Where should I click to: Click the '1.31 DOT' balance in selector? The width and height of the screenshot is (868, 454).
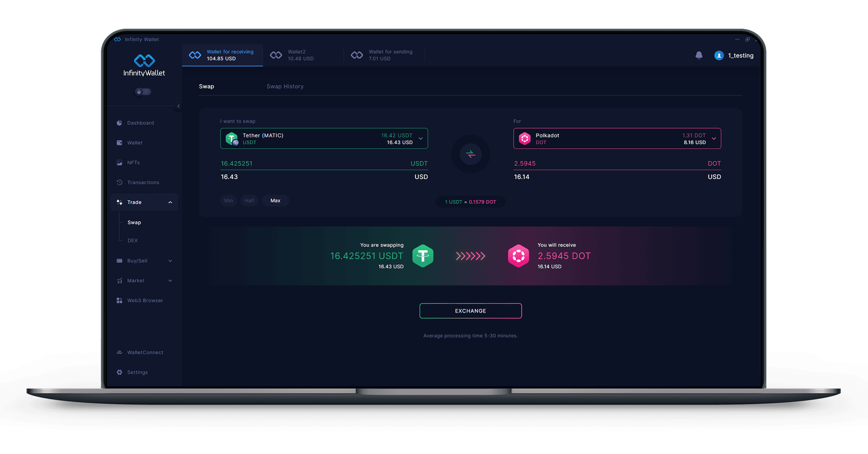tap(694, 135)
